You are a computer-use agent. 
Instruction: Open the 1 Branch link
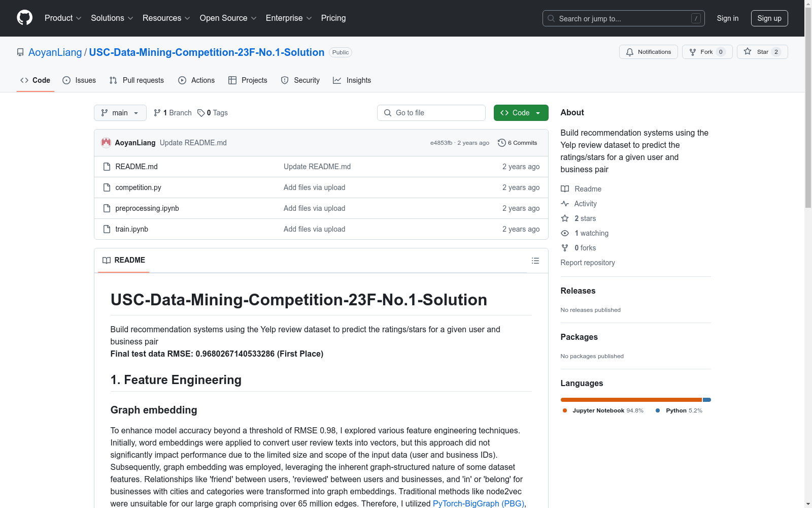point(173,113)
